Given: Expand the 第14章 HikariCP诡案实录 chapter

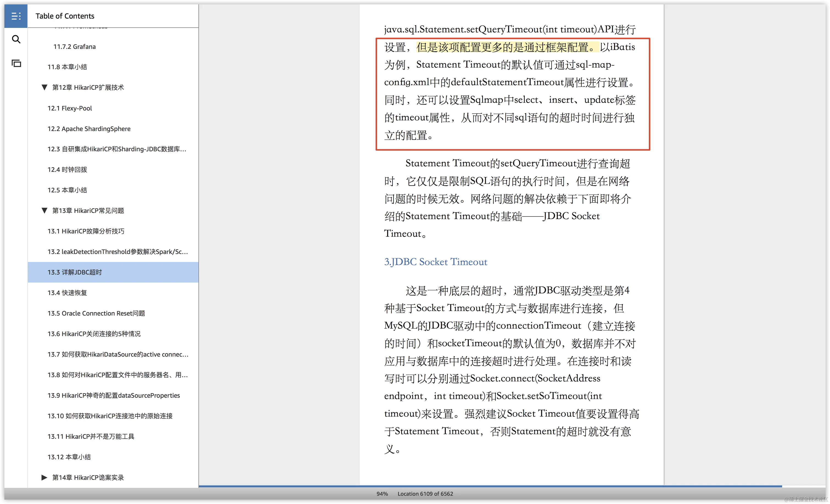Looking at the screenshot, I should pyautogui.click(x=44, y=477).
